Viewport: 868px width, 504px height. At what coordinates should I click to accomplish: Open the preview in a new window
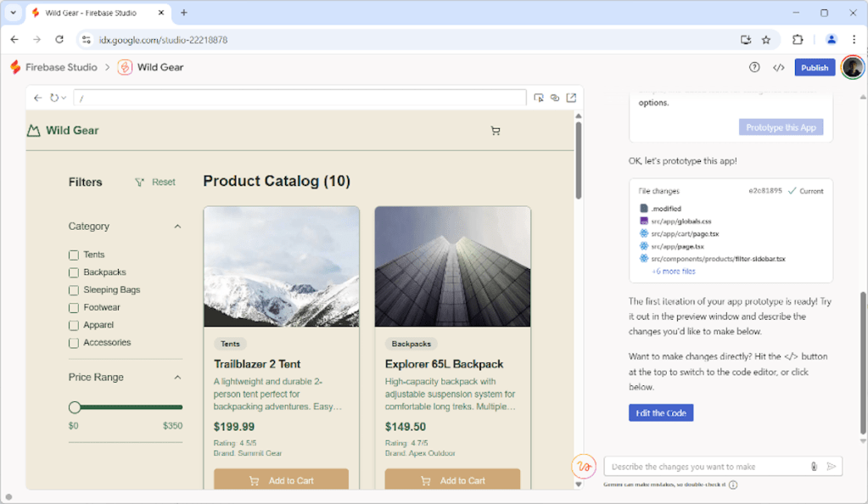(x=571, y=98)
